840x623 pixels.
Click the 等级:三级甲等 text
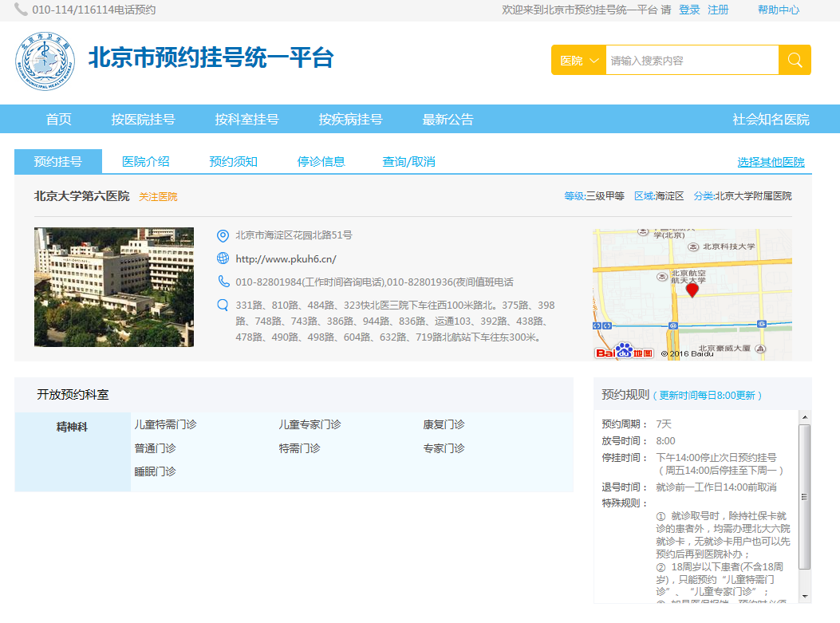click(x=594, y=196)
